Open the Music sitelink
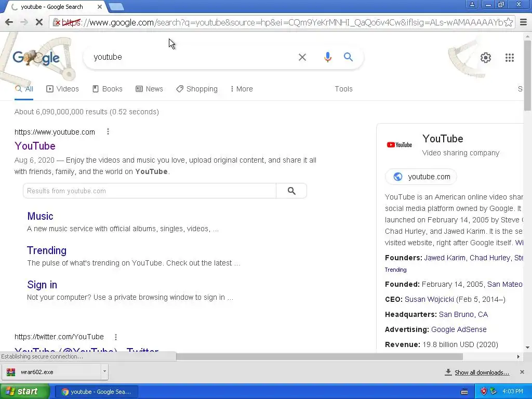 pos(40,216)
